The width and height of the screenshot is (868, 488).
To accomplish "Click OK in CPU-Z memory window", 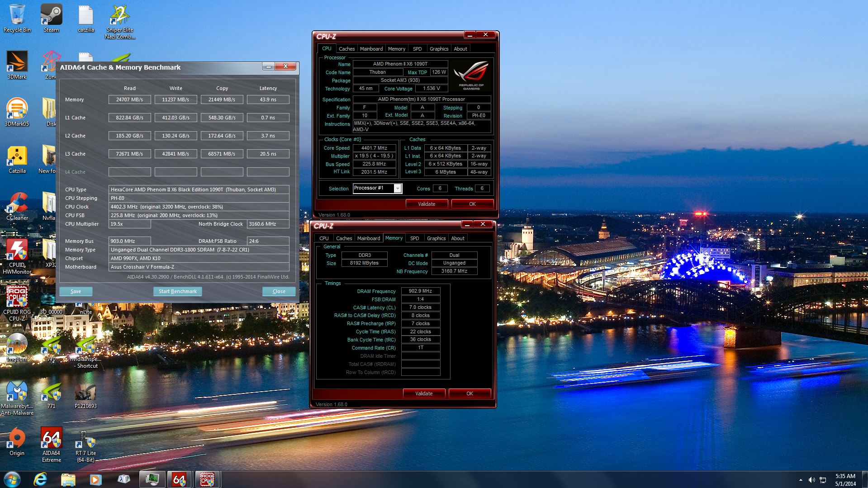I will pyautogui.click(x=470, y=393).
